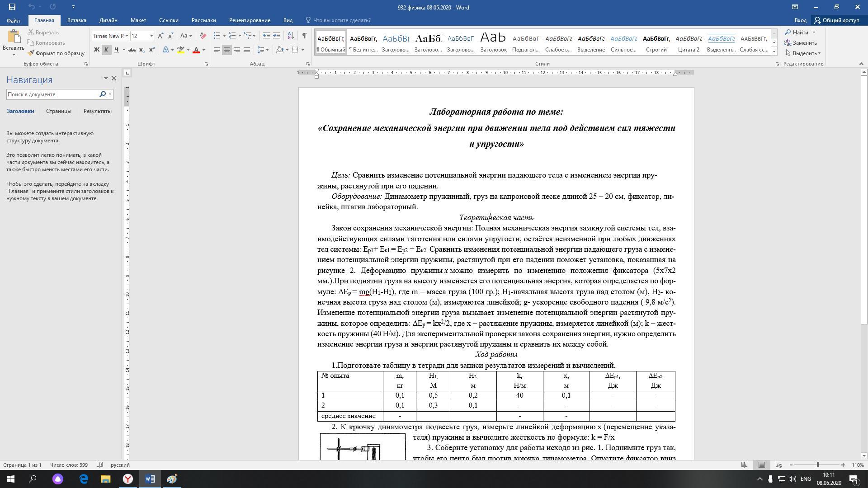Switch to the Макет ribbon tab
Viewport: 868px width, 488px height.
pyautogui.click(x=138, y=20)
